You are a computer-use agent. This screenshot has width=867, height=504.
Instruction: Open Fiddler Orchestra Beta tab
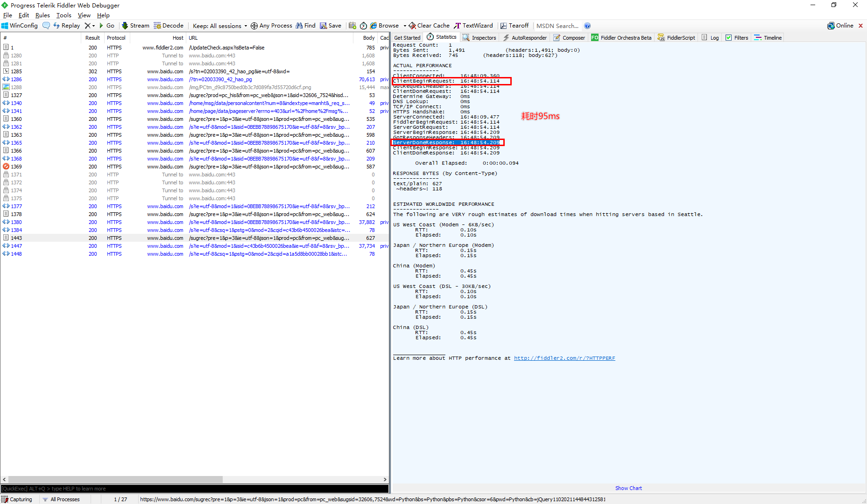[621, 38]
